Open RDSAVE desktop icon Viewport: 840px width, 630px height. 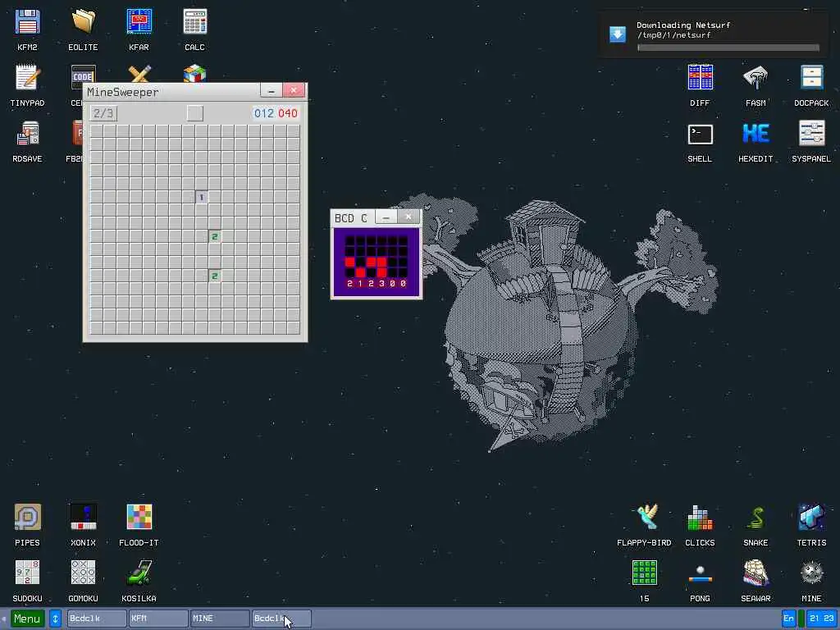click(27, 141)
